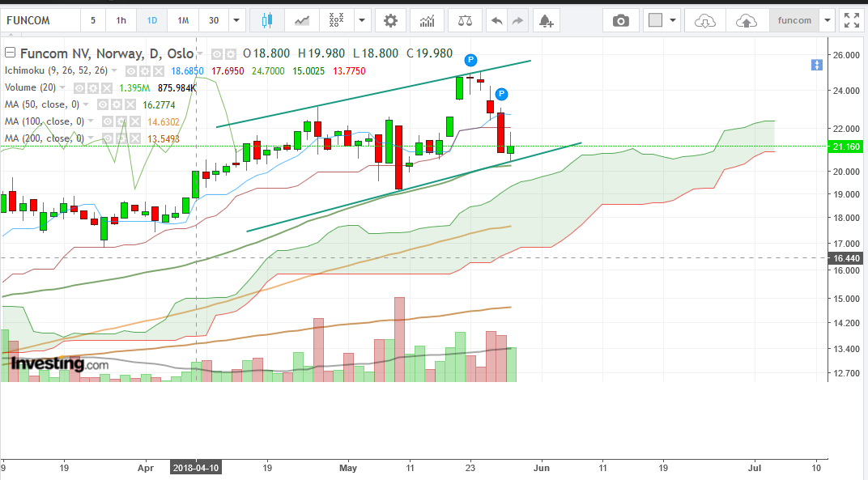This screenshot has width=868, height=480.
Task: Select the 30 minute interval
Action: point(214,20)
